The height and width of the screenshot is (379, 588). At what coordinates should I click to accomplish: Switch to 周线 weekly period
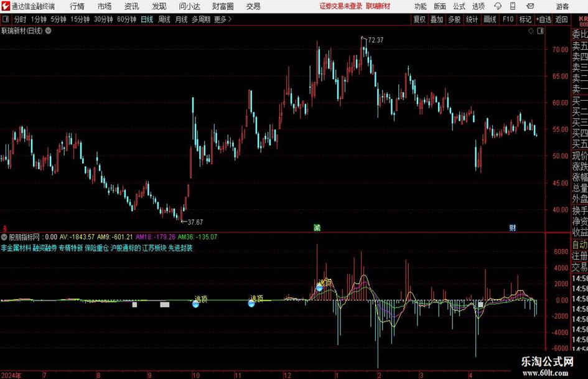pyautogui.click(x=164, y=19)
